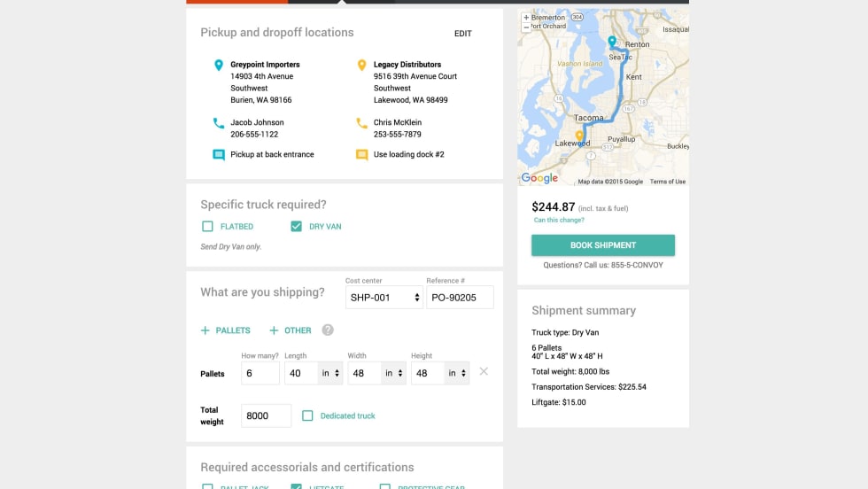Click the teal phone icon for Jacob Johnson

[219, 123]
